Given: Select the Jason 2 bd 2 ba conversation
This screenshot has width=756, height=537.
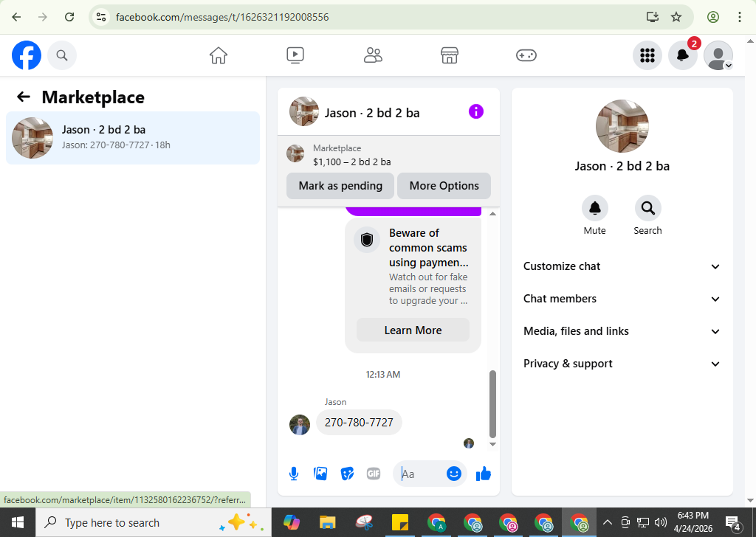Looking at the screenshot, I should point(133,138).
